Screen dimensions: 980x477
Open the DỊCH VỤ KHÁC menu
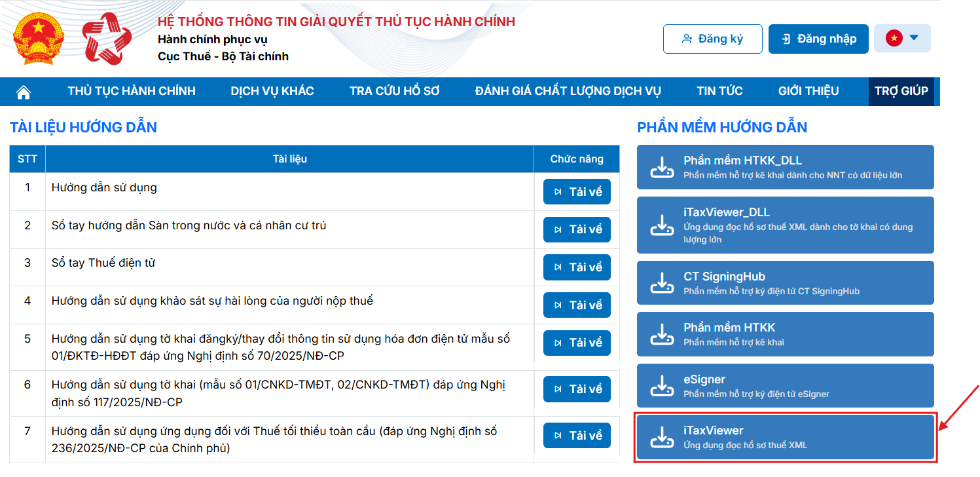click(272, 91)
